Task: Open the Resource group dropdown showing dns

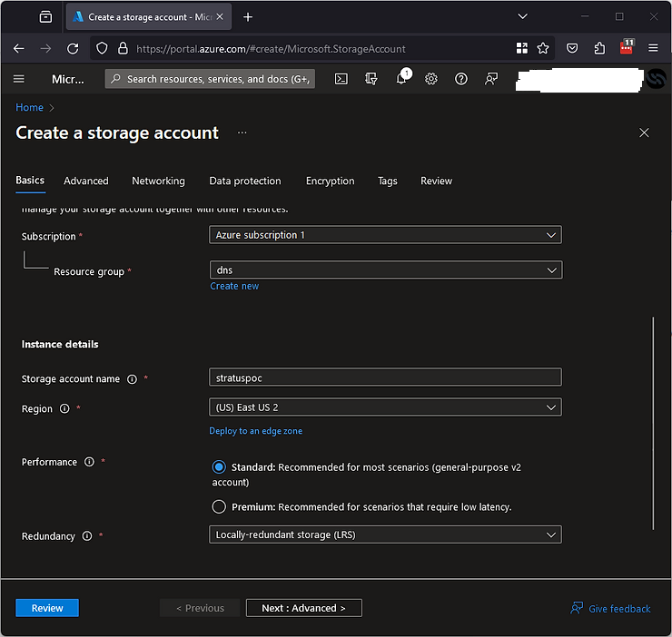Action: tap(386, 269)
